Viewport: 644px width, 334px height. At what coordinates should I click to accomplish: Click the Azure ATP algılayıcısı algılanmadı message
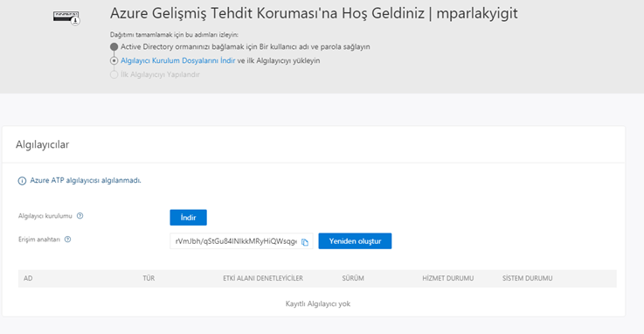(x=86, y=180)
